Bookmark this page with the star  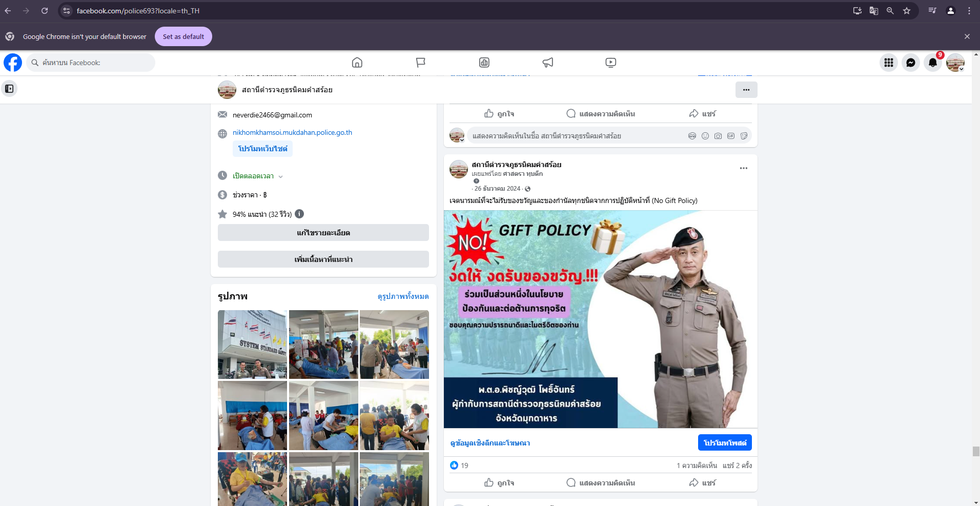[906, 11]
